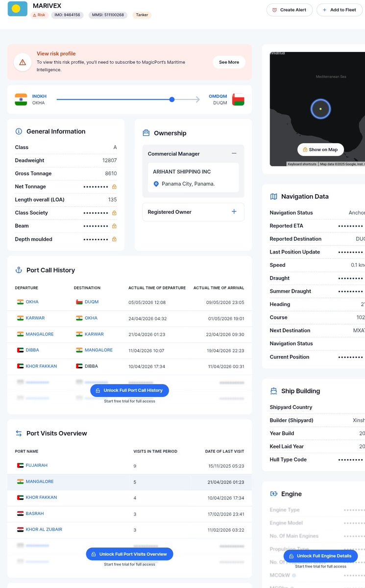Viewport: 365px width, 588px height.
Task: Click Unlock Full Engine Details button
Action: pos(320,556)
